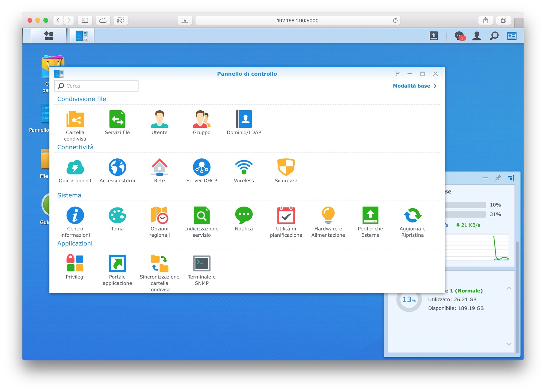Expand the storage widget down chevron
This screenshot has height=392, width=546.
(509, 344)
